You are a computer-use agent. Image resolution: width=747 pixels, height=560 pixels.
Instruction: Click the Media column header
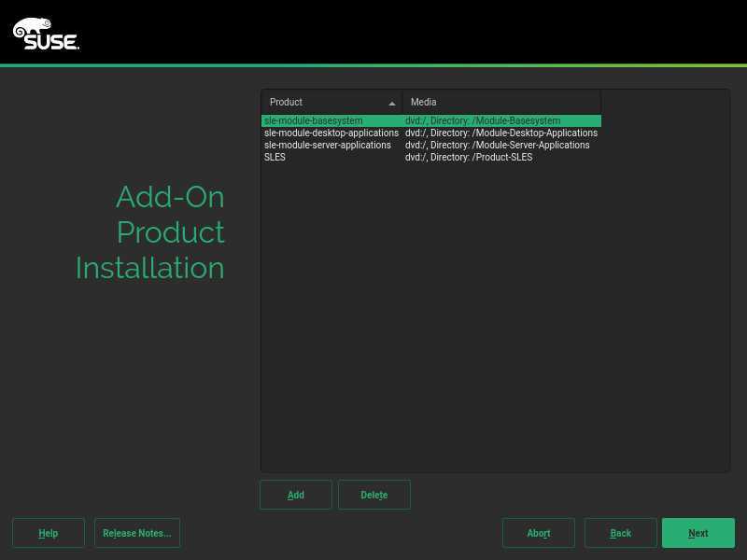[x=501, y=102]
